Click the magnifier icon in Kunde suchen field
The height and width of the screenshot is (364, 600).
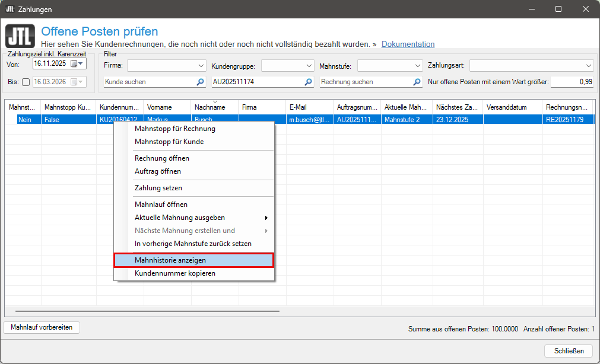(x=200, y=82)
